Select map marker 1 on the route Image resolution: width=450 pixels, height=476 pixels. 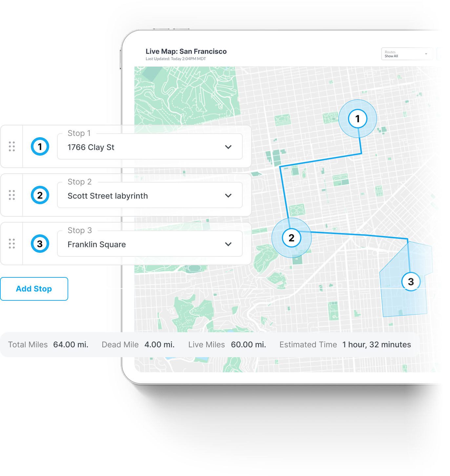click(x=357, y=119)
